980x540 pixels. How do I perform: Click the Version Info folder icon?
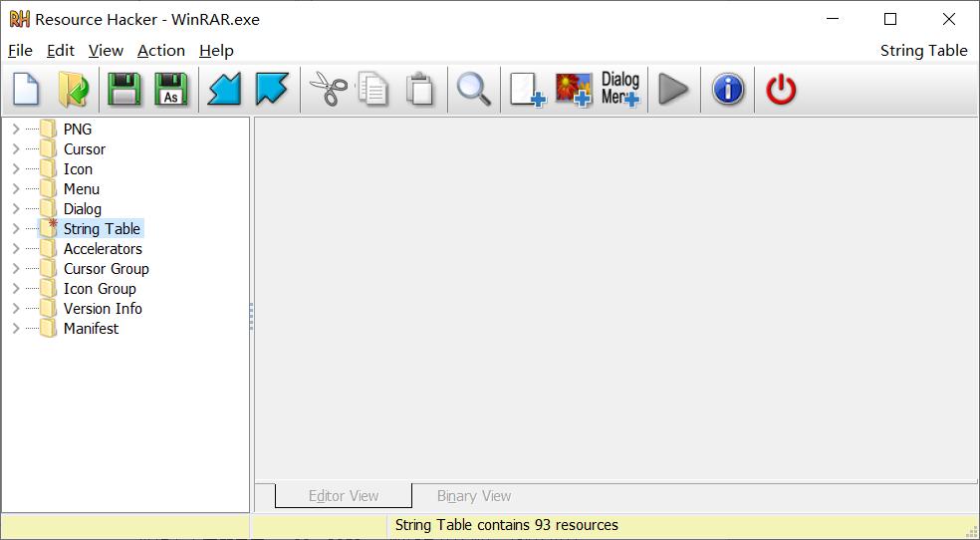48,308
